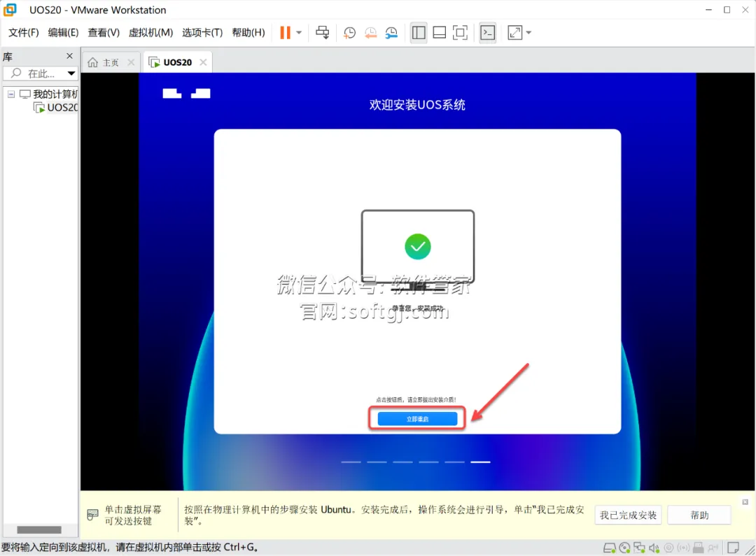
Task: Click the 欢迎安装UOS系统 title text
Action: pyautogui.click(x=417, y=104)
